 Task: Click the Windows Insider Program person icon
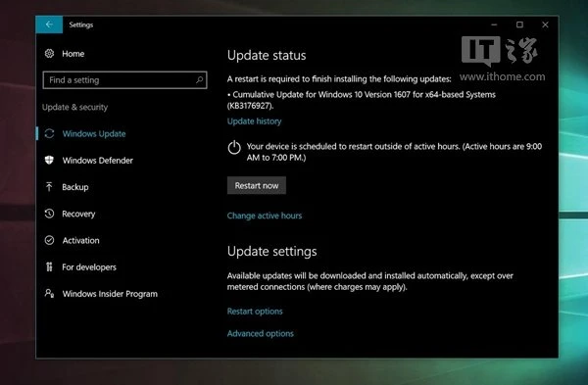coord(50,293)
